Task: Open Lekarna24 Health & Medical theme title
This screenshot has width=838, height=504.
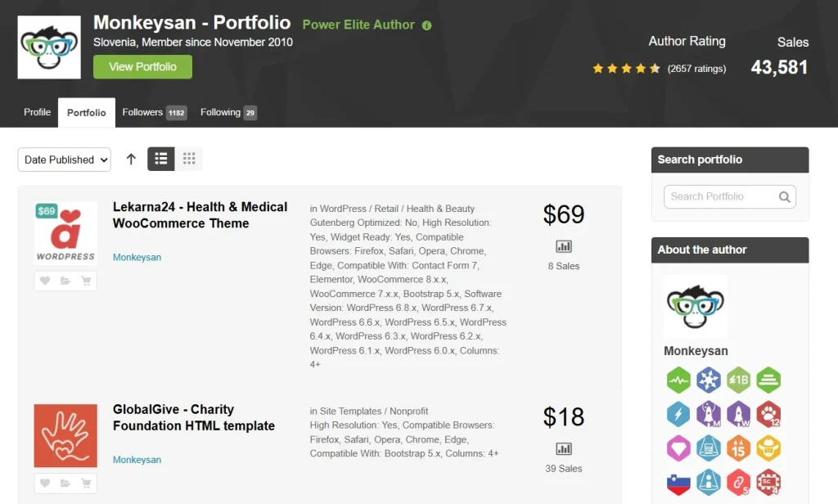Action: click(200, 215)
